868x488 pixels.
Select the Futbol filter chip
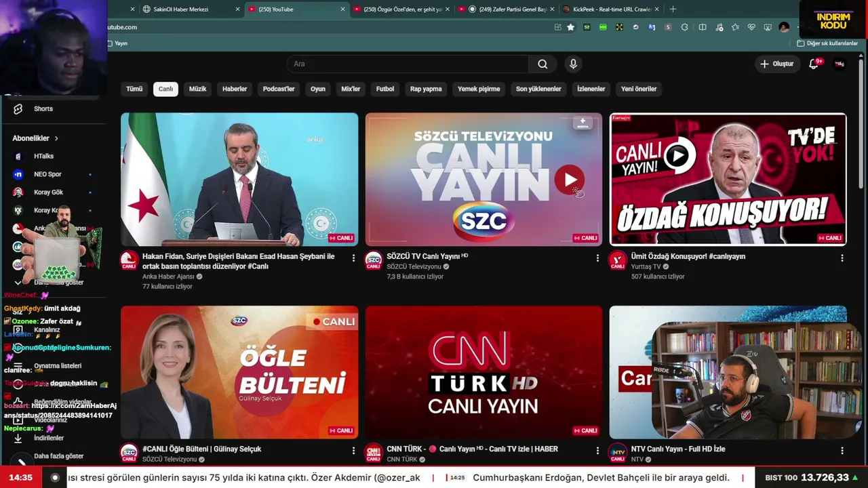pos(385,89)
